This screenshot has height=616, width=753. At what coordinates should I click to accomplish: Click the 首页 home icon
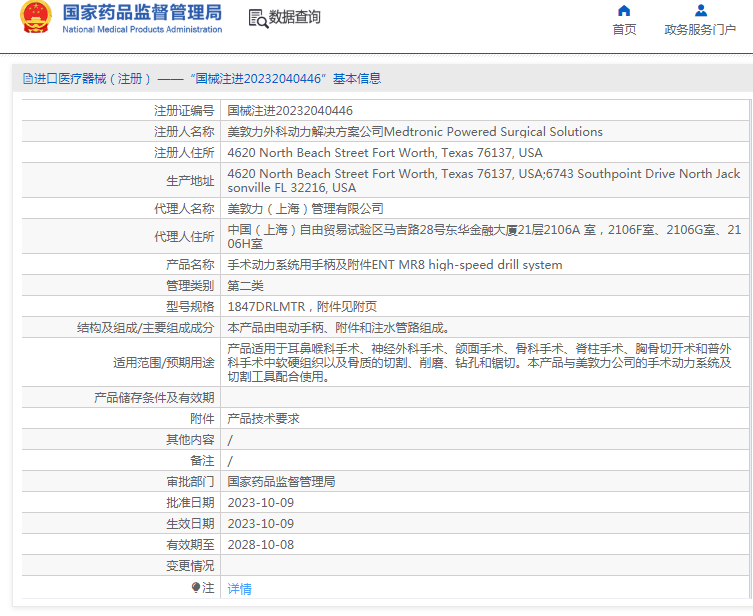tap(624, 11)
